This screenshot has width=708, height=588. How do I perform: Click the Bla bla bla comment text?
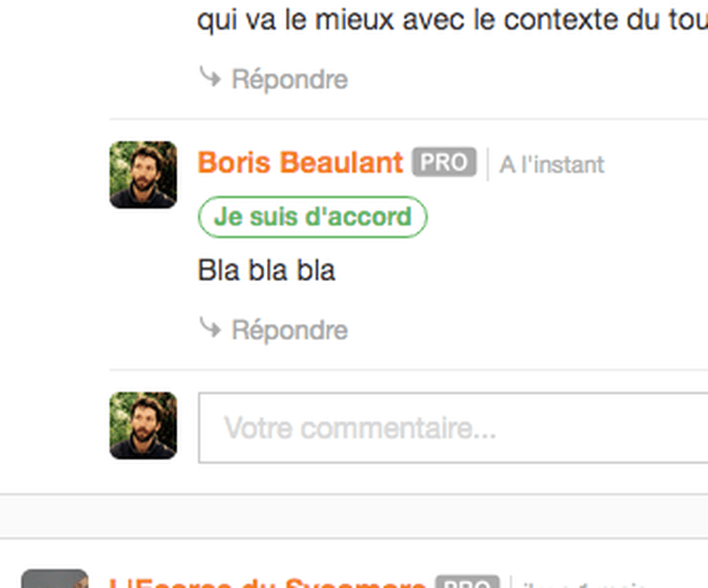[266, 270]
